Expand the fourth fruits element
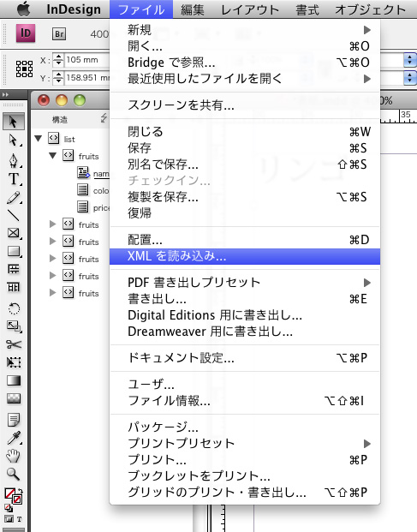 click(x=52, y=258)
